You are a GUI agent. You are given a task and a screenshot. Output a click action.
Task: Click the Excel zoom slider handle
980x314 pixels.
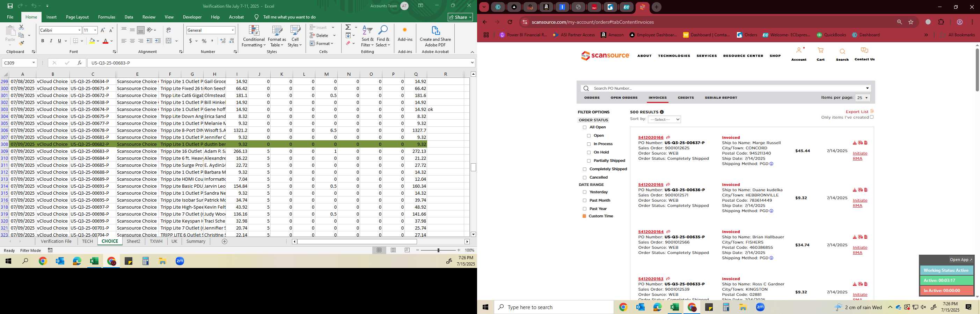point(438,250)
